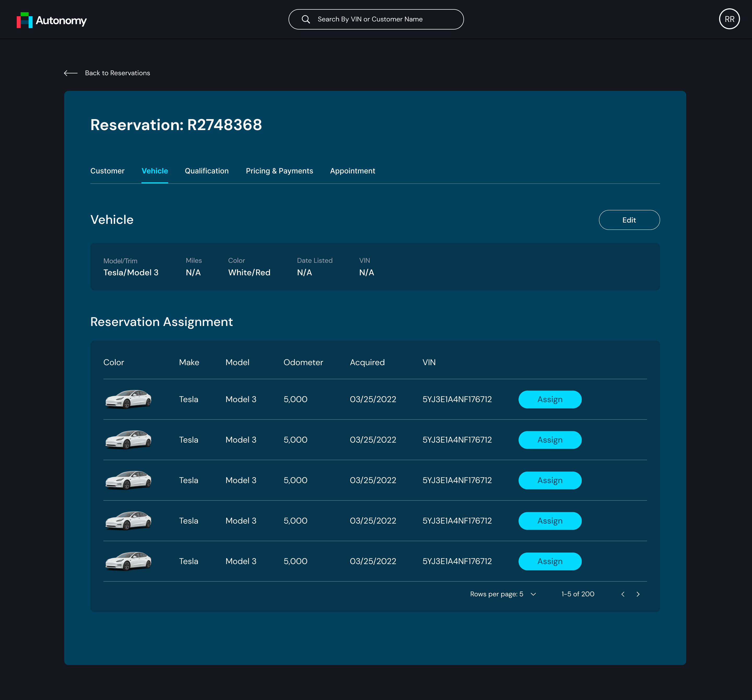Viewport: 752px width, 700px height.
Task: Switch to the Customer tab
Action: click(107, 171)
